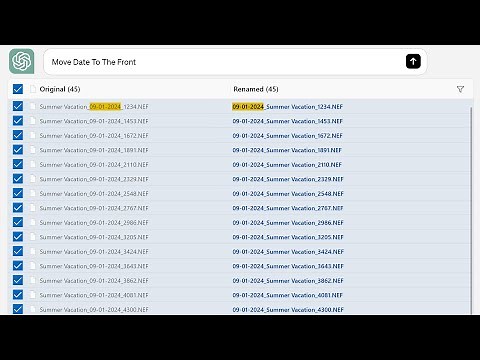Select renamed '09-01-2024_Summer Vacation_1453.NEF'
480x360 pixels.
(x=288, y=121)
